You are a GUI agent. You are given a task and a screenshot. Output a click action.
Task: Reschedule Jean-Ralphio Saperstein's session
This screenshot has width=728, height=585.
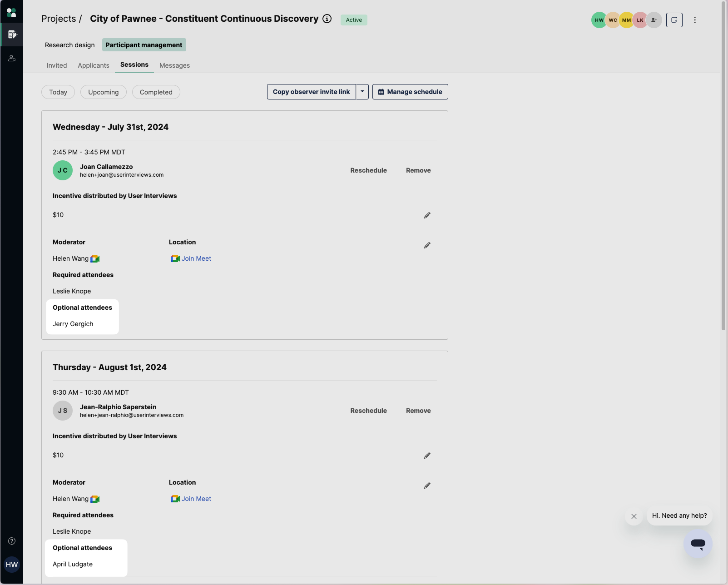[x=369, y=411]
